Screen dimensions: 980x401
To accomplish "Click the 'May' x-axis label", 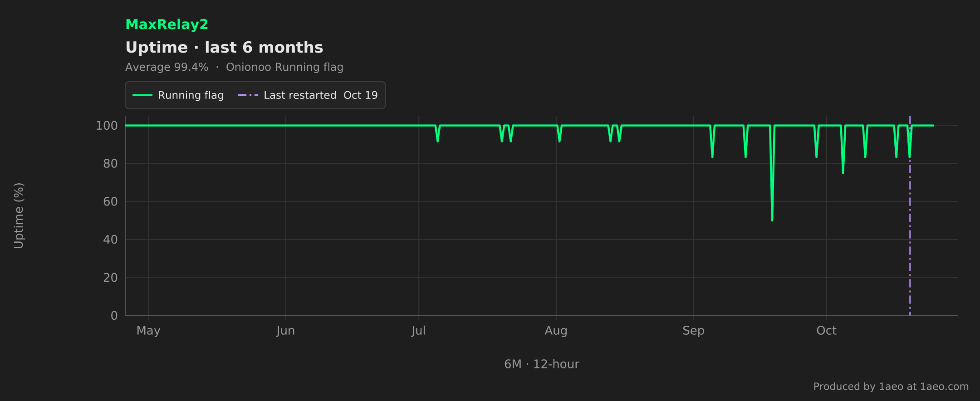I will 148,331.
